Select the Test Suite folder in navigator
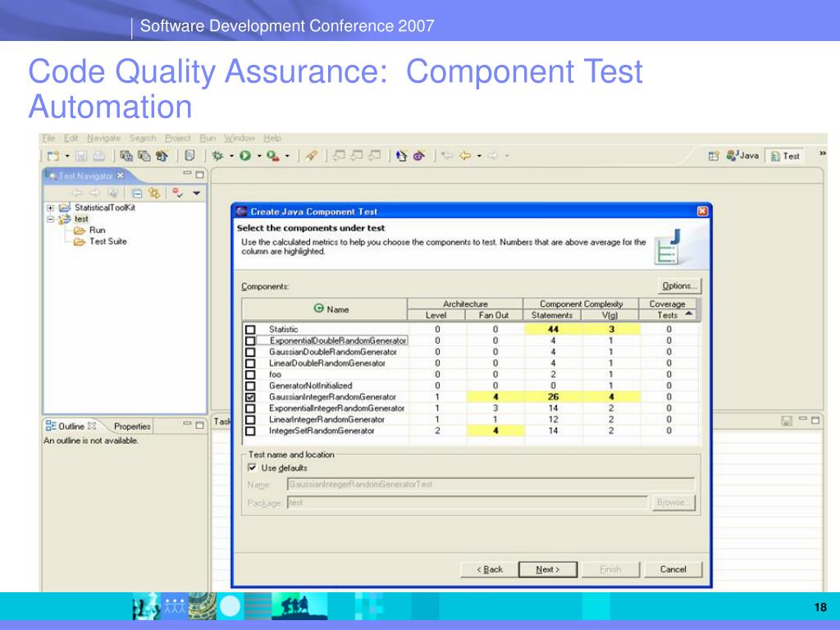Image resolution: width=840 pixels, height=630 pixels. tap(107, 242)
